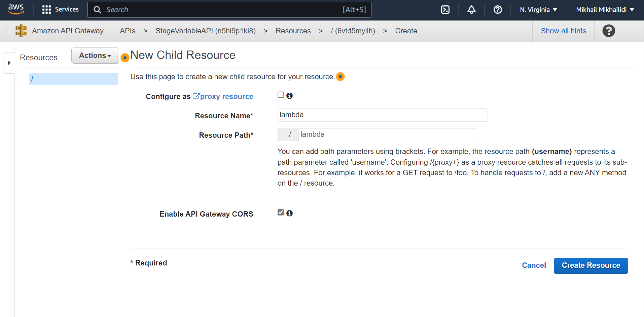Expand the collapsed left navigation panel arrow
Screen dimensions: 644x317
[9, 63]
